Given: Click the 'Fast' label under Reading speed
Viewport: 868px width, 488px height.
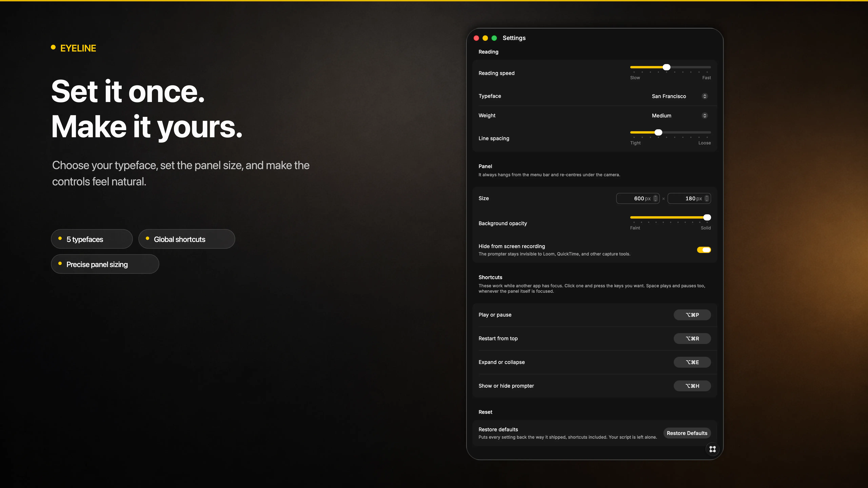Looking at the screenshot, I should 706,77.
